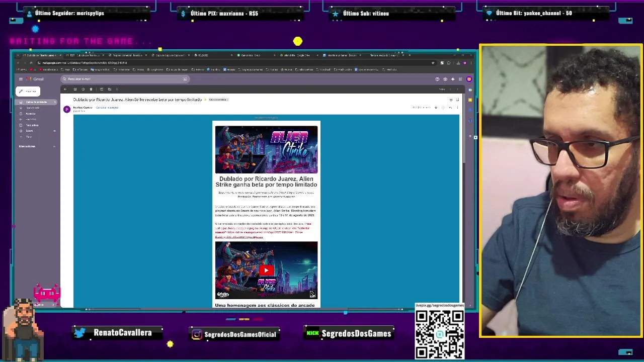Click the Gmail compose button
This screenshot has width=644, height=362.
tap(28, 91)
